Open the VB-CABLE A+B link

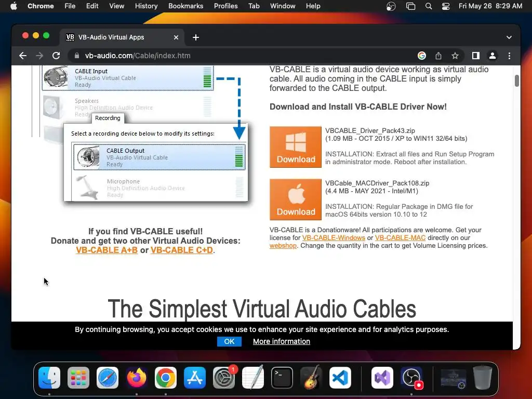click(107, 250)
